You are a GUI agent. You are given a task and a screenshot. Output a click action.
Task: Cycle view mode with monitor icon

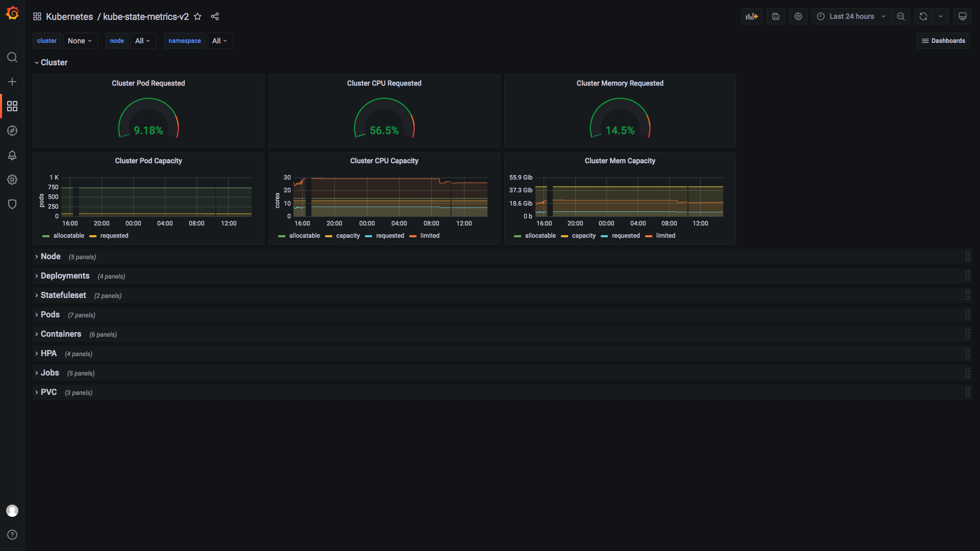[x=963, y=16]
